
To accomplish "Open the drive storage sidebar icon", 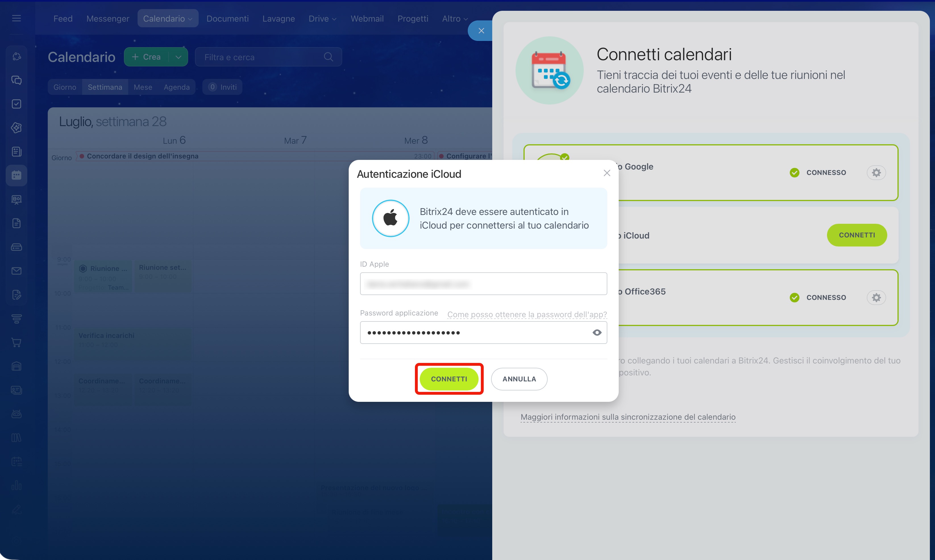I will [x=16, y=247].
